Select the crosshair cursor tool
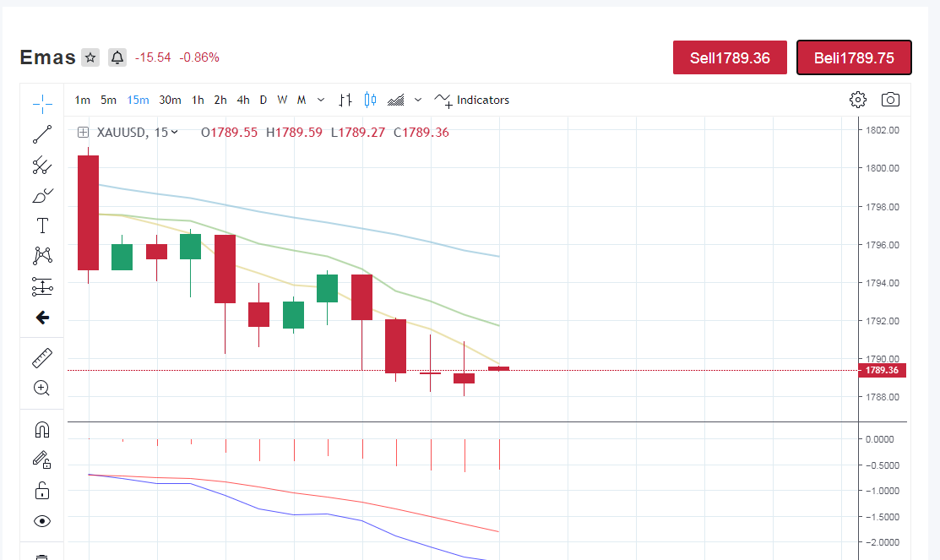940x560 pixels. (x=42, y=104)
